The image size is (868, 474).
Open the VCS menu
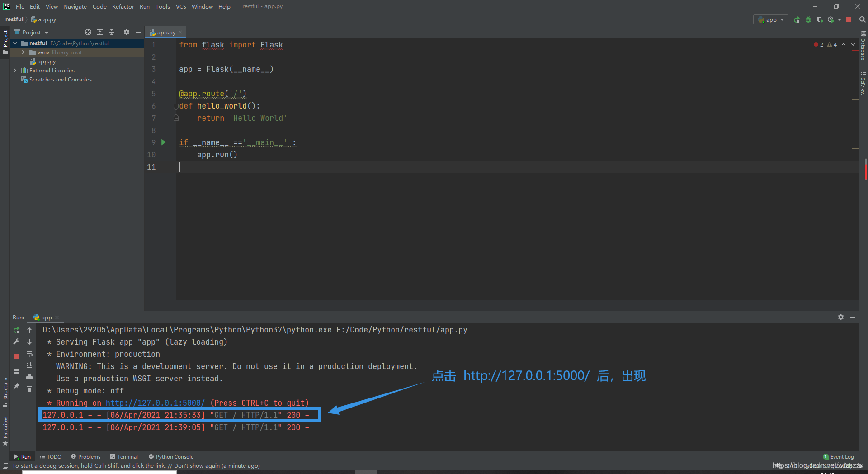(x=180, y=6)
